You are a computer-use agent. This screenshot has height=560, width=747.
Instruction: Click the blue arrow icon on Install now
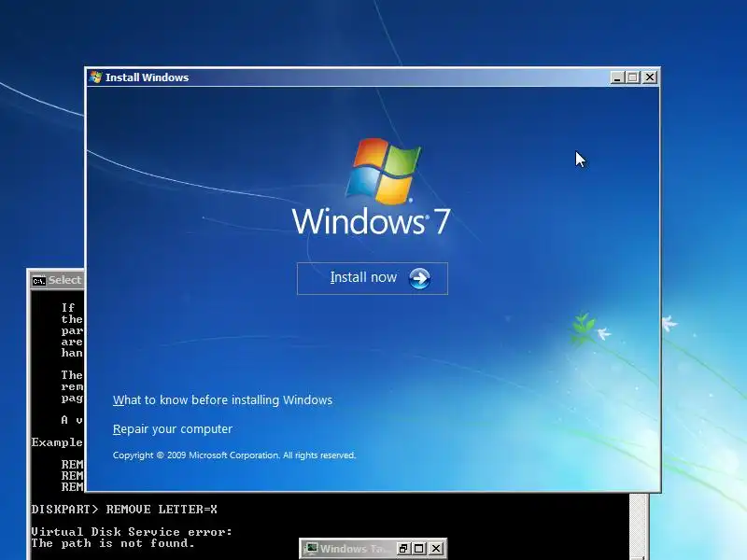(x=419, y=278)
